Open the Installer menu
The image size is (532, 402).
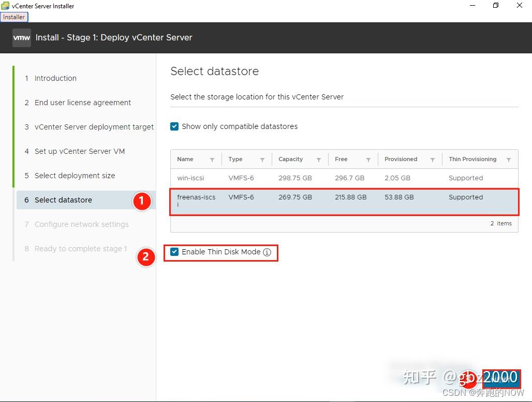(x=14, y=17)
